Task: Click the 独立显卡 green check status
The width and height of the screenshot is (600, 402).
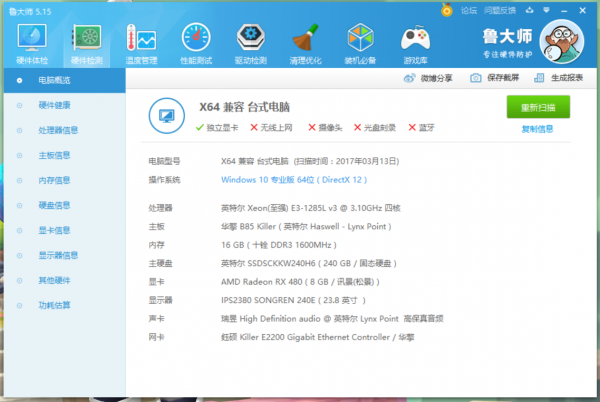Action: click(x=217, y=128)
